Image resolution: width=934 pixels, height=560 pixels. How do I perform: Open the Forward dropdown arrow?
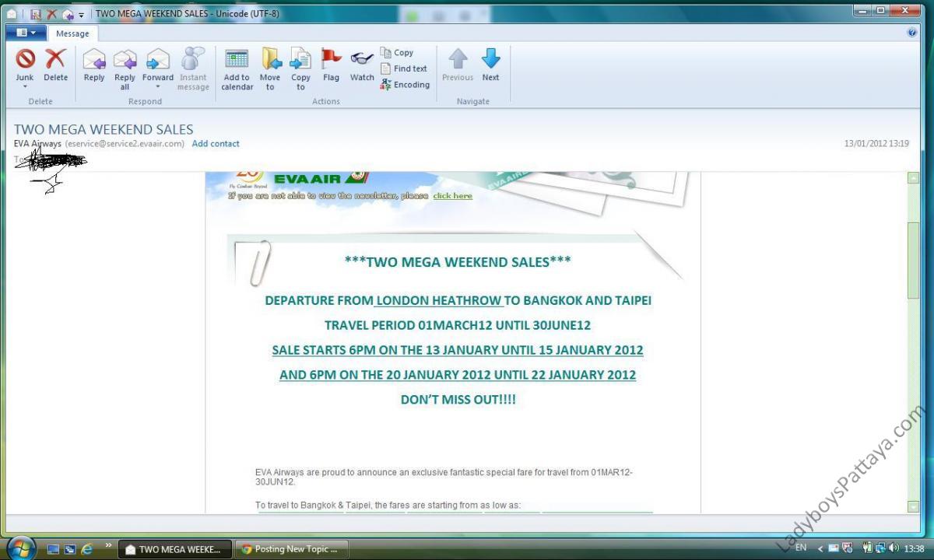[158, 87]
